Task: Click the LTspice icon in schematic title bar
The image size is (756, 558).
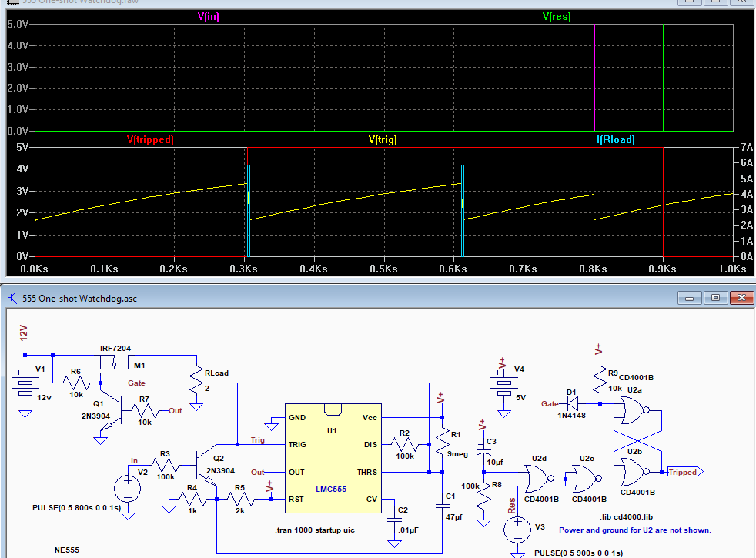Action: [13, 299]
